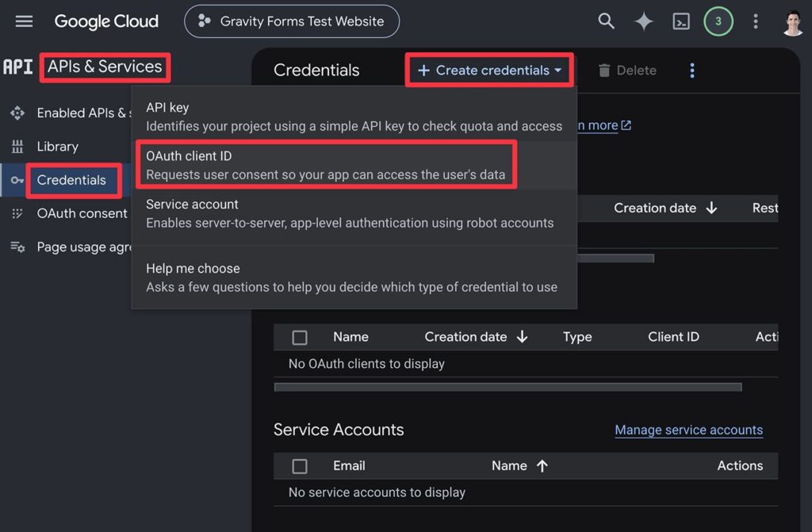812x532 pixels.
Task: Click the Client ID column header
Action: [x=673, y=337]
